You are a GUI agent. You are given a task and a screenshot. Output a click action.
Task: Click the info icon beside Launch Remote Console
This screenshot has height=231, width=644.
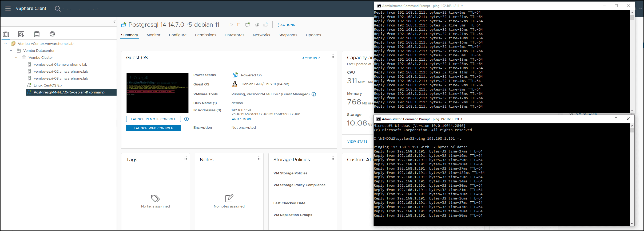click(186, 119)
